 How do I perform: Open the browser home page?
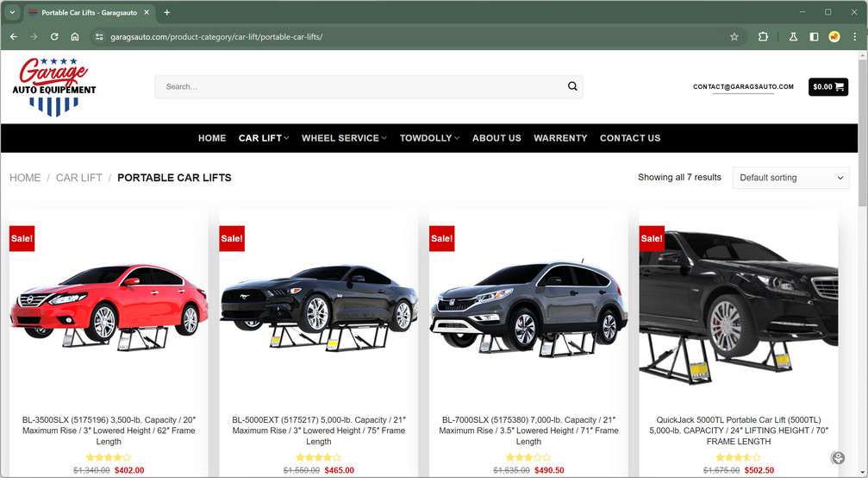tap(75, 36)
